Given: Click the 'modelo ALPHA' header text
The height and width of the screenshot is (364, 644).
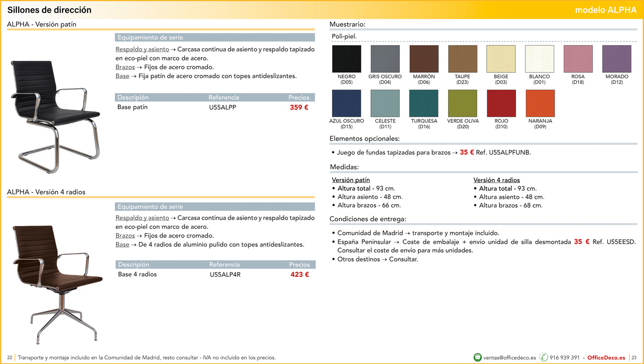Looking at the screenshot, I should (x=606, y=10).
